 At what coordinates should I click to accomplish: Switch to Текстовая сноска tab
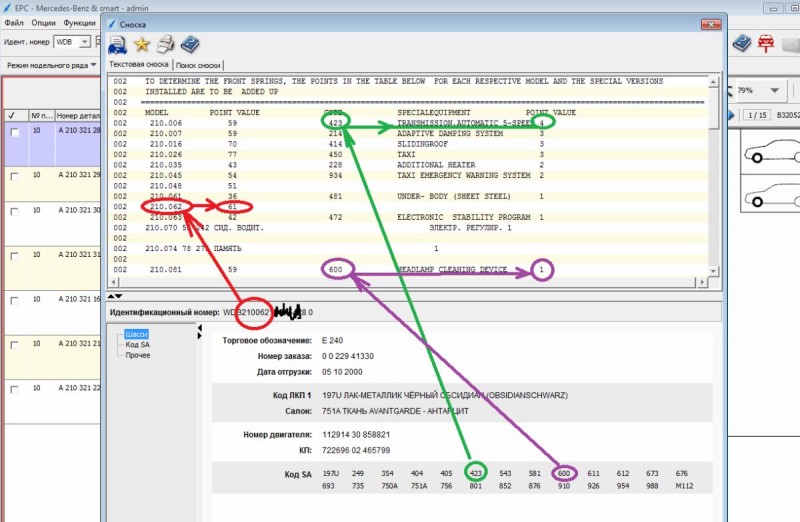[139, 64]
